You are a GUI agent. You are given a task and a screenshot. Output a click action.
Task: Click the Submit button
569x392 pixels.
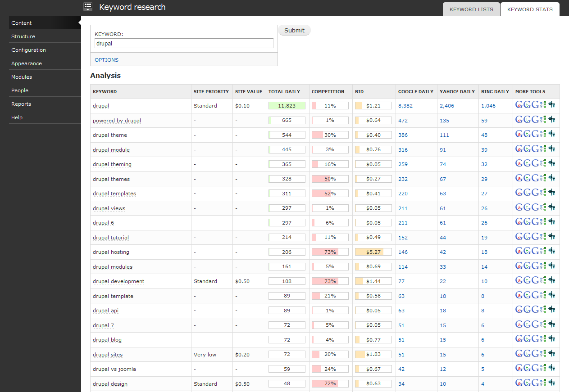294,30
